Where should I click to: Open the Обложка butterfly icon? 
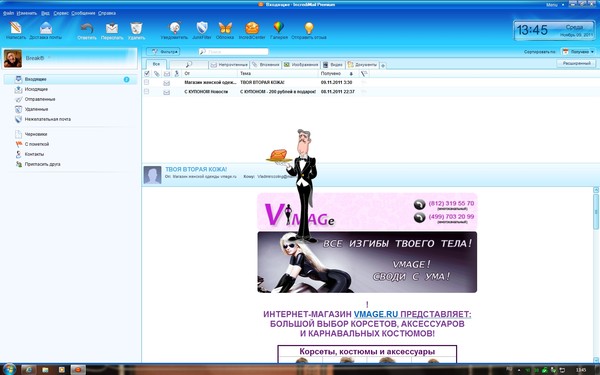click(225, 28)
